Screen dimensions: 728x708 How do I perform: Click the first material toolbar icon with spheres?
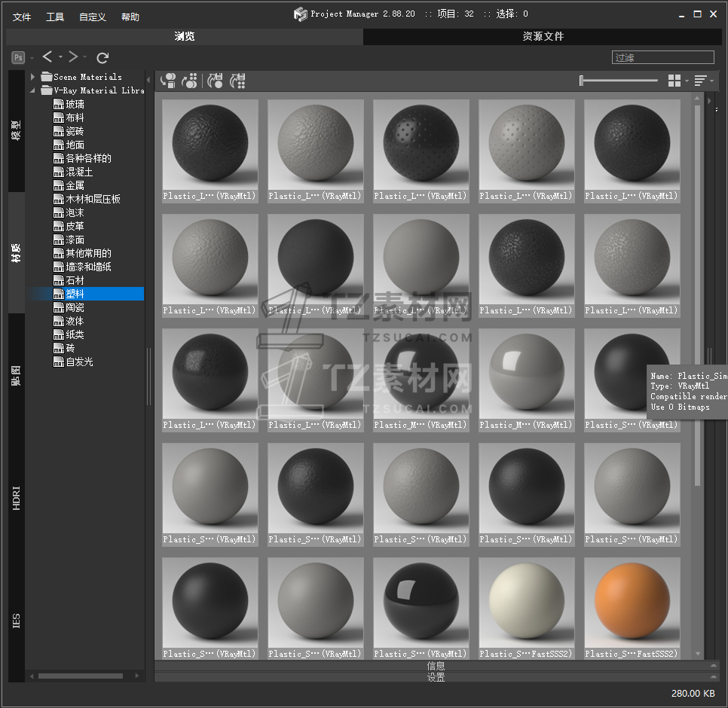(x=168, y=81)
